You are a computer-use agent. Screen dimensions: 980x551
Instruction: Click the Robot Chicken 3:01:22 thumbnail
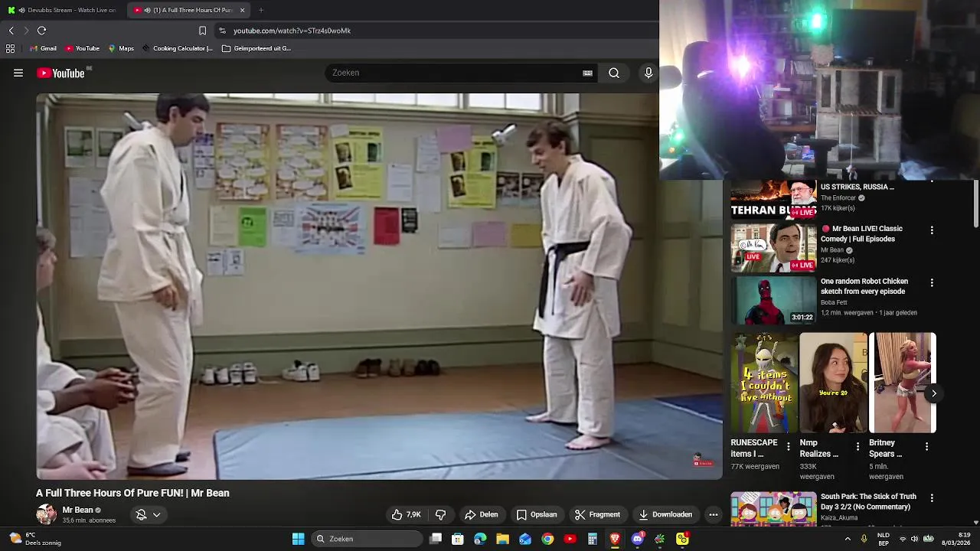(773, 301)
